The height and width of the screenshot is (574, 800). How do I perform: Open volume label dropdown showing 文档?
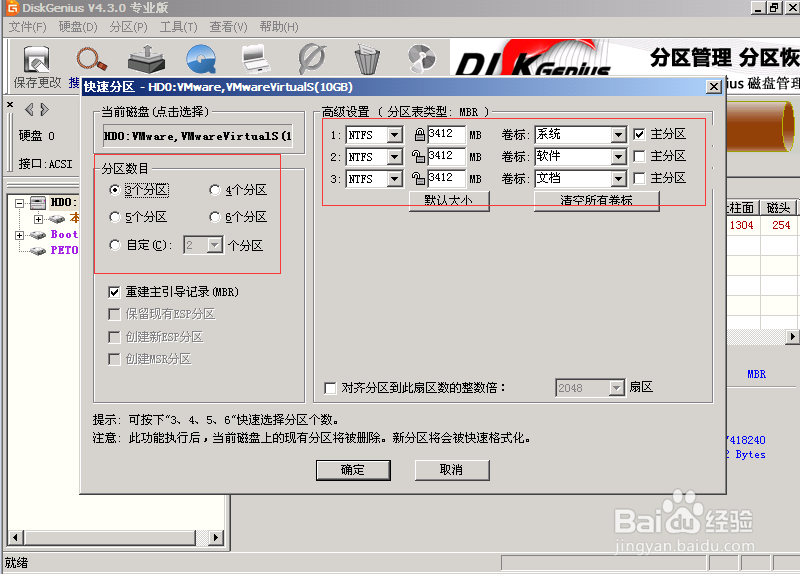(618, 179)
